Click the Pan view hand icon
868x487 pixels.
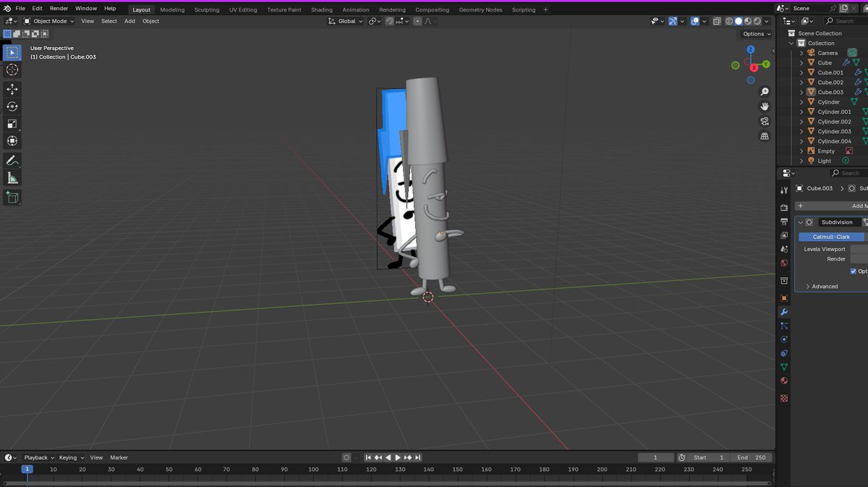click(x=765, y=106)
